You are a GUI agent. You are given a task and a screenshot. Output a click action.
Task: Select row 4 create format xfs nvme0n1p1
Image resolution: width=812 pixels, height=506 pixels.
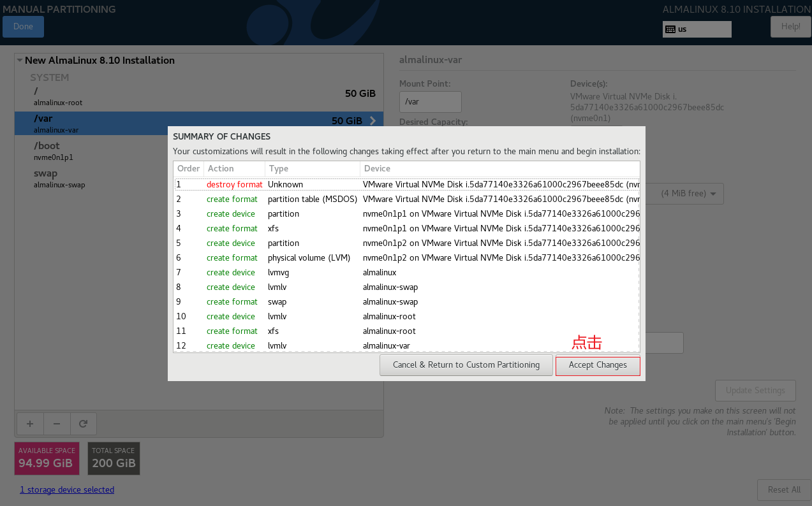pos(407,228)
